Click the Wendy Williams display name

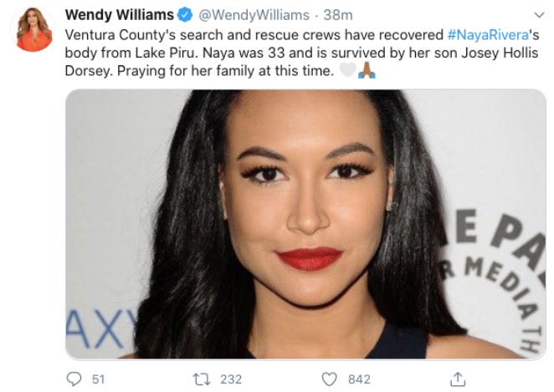[119, 15]
